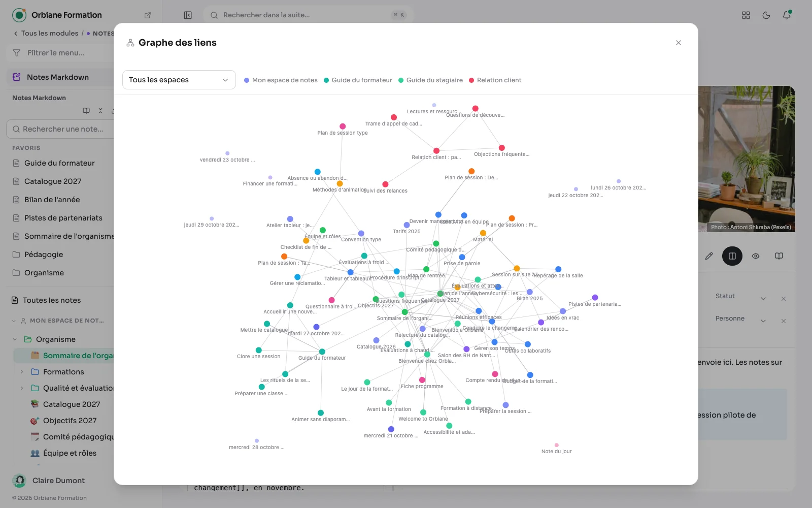
Task: Remove the Personne property
Action: coord(784,321)
